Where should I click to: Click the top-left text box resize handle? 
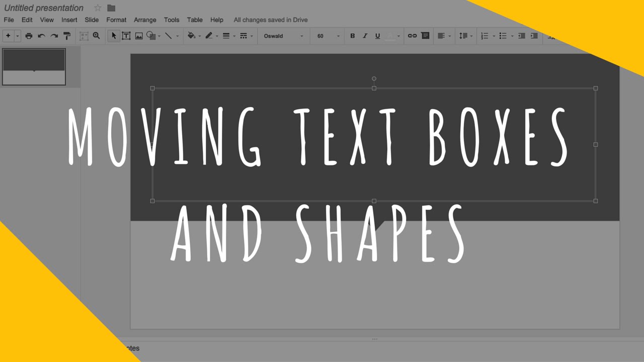pyautogui.click(x=152, y=88)
